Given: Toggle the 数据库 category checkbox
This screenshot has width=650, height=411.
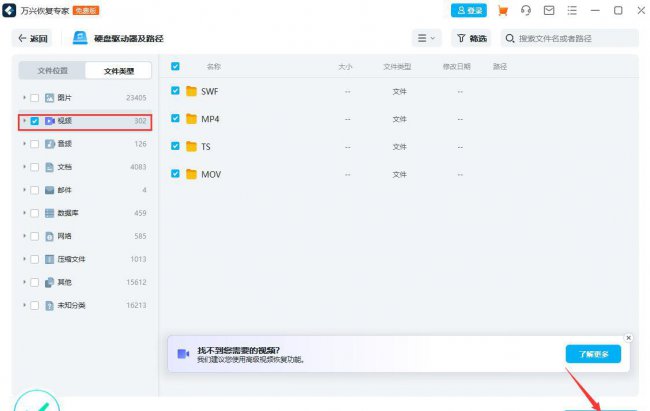Looking at the screenshot, I should click(x=35, y=213).
